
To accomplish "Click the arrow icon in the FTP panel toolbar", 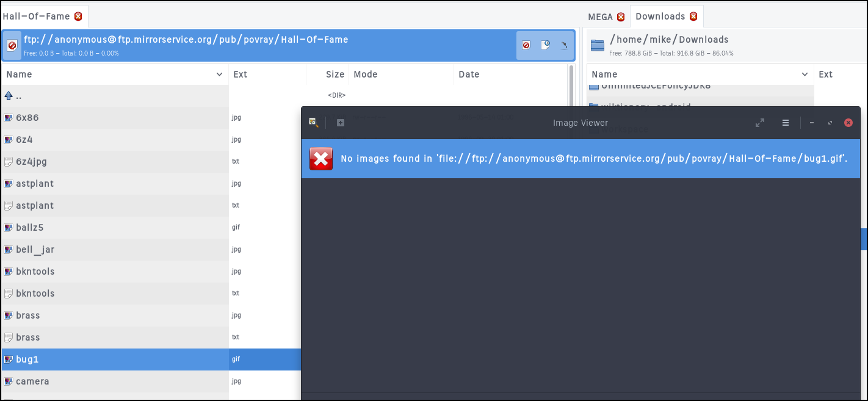I will pos(564,45).
